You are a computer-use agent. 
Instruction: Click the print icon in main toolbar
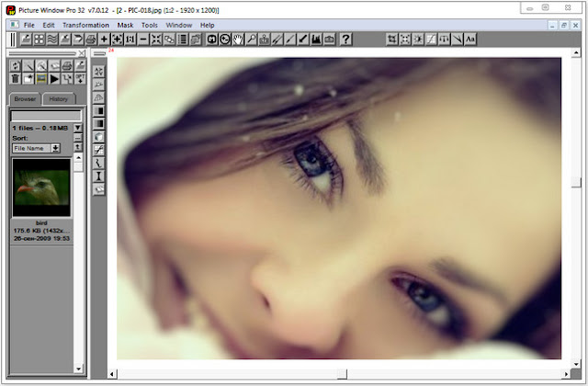[91, 39]
